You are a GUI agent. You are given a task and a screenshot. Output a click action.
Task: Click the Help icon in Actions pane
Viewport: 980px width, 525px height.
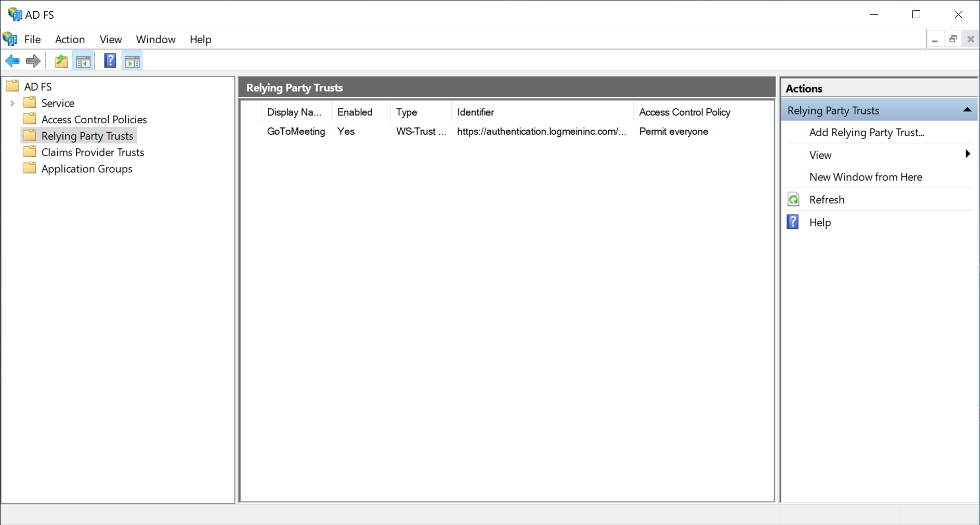tap(793, 223)
